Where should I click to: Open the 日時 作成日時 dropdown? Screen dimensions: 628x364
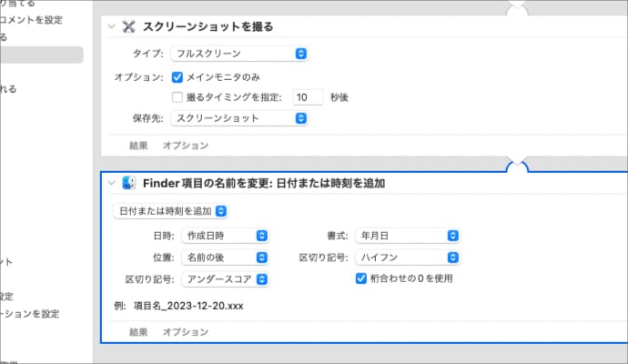coord(225,236)
